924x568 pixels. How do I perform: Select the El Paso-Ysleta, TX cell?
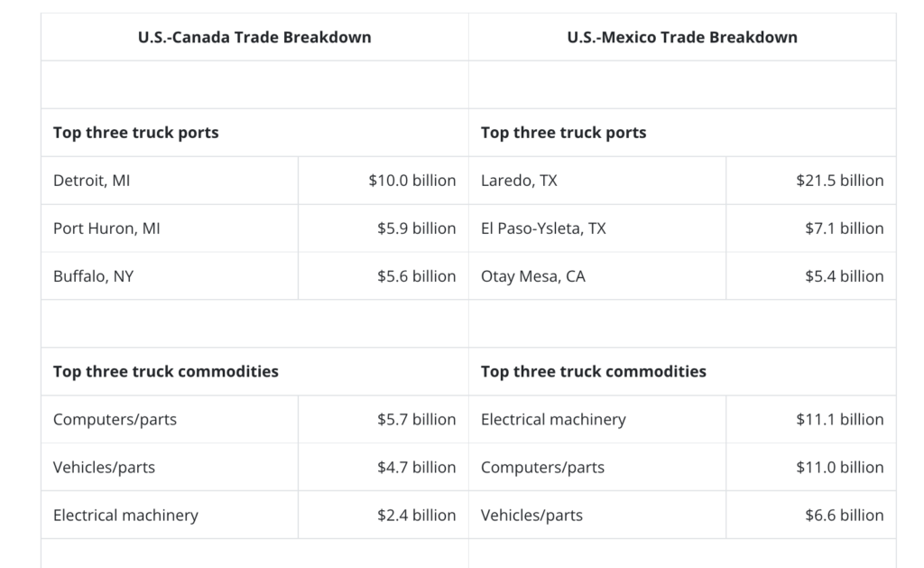pos(543,228)
